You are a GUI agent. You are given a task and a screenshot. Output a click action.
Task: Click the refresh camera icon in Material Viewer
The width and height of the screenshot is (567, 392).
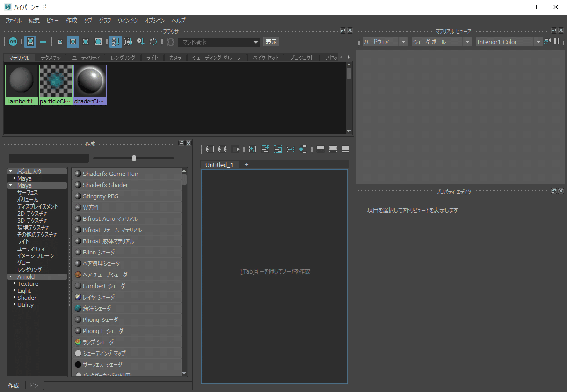547,42
